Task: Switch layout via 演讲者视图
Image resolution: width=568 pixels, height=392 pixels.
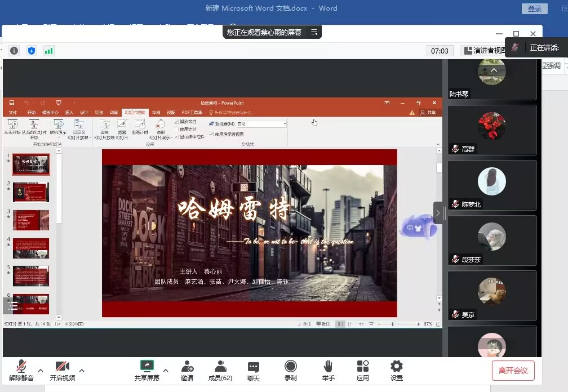Action: (x=483, y=51)
